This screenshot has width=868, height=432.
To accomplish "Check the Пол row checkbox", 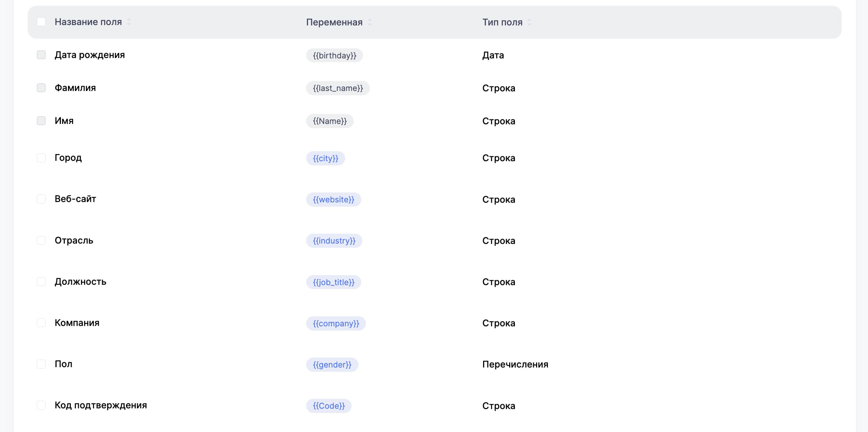I will click(x=41, y=364).
